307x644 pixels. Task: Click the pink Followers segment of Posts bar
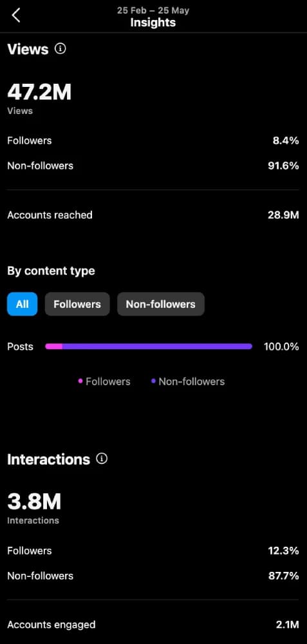54,346
